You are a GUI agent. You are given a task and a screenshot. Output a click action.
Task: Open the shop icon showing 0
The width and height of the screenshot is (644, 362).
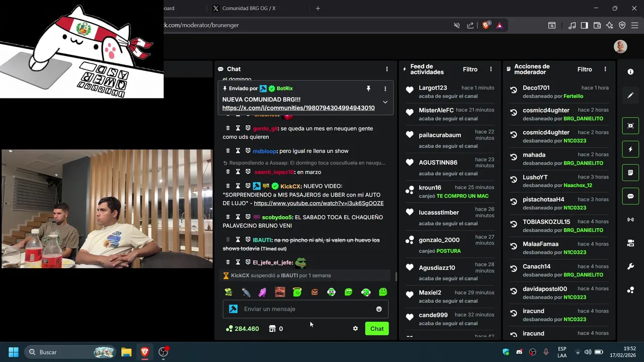(276, 329)
